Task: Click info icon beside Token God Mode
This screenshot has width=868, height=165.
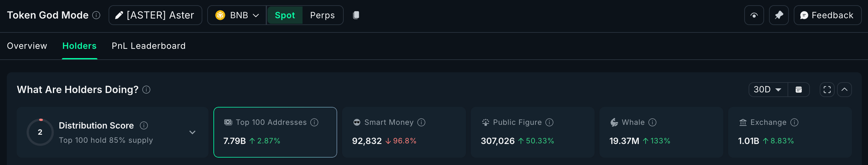Action: (97, 15)
